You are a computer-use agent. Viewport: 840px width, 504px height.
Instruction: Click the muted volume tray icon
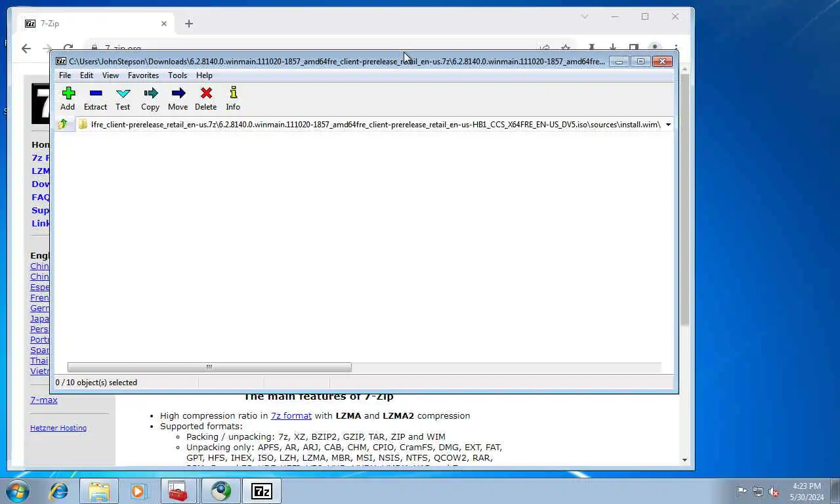coord(774,492)
